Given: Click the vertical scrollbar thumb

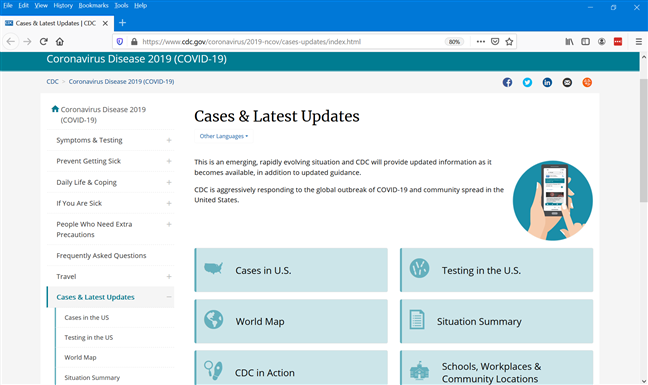Looking at the screenshot, I should [x=643, y=140].
